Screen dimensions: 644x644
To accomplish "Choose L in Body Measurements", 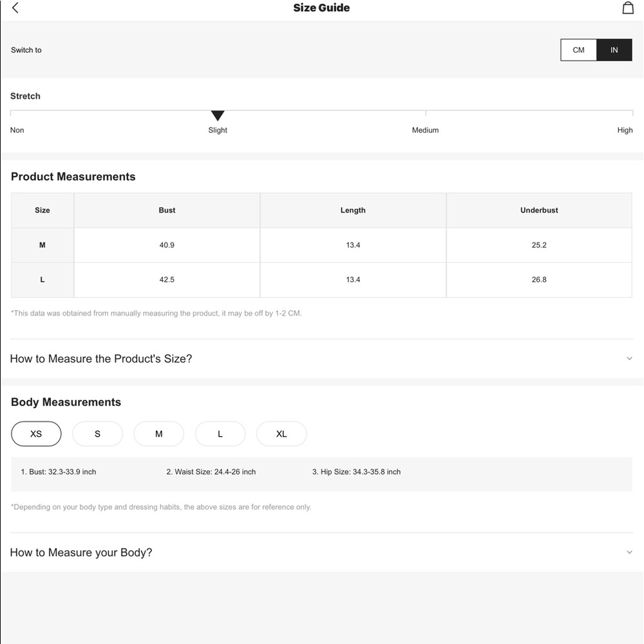I will tap(220, 433).
